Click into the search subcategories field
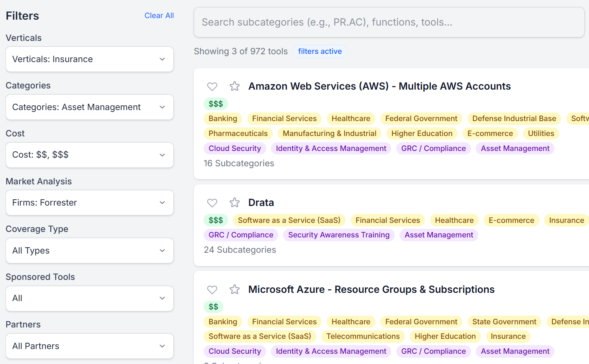The image size is (589, 364). (x=389, y=22)
